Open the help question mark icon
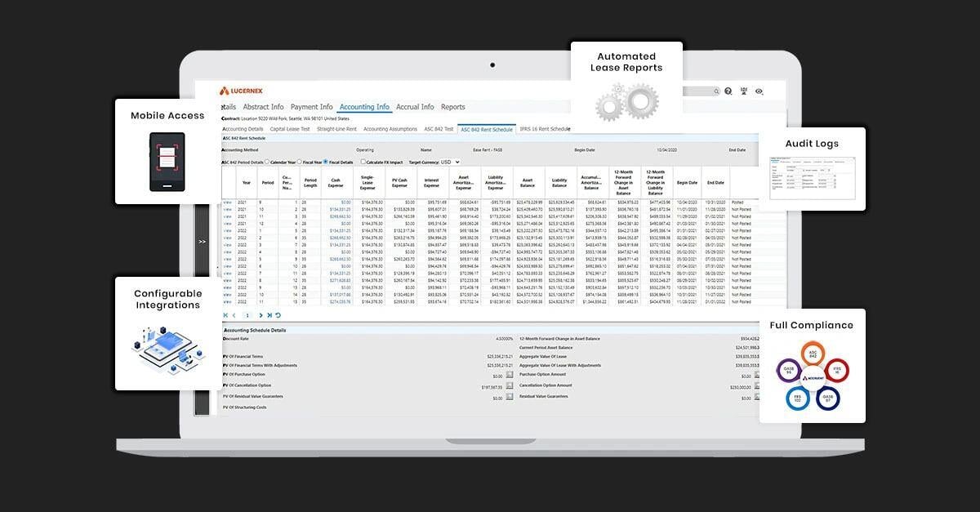Image resolution: width=980 pixels, height=512 pixels. click(728, 91)
